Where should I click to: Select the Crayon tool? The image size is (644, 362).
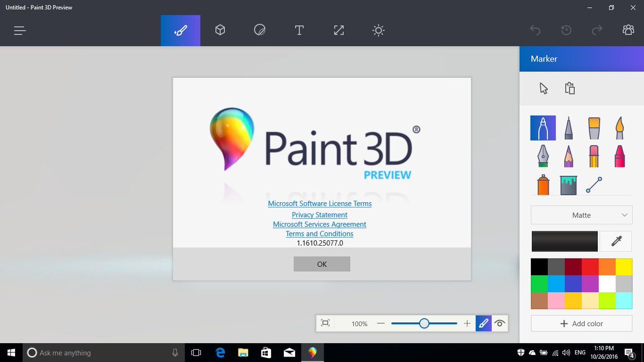point(619,156)
